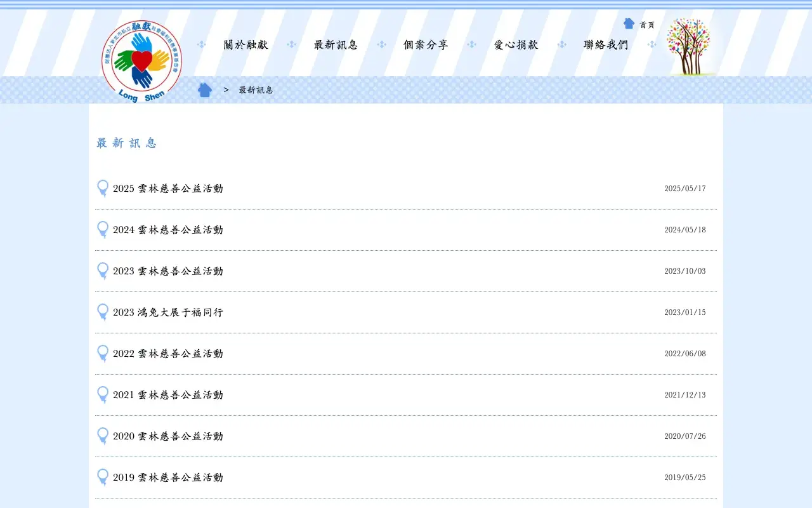Click the pin icon beside 2019 雲林慈善公益活動
Viewport: 812px width, 508px height.
pos(103,478)
